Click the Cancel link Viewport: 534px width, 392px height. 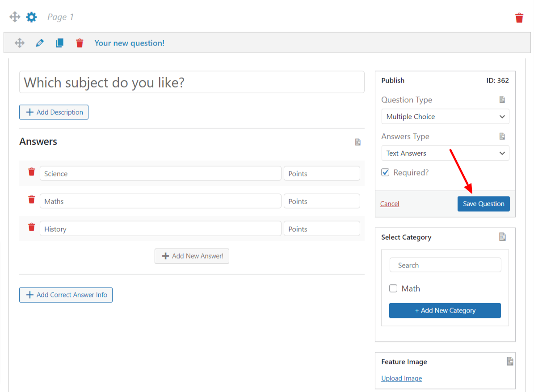pos(390,204)
